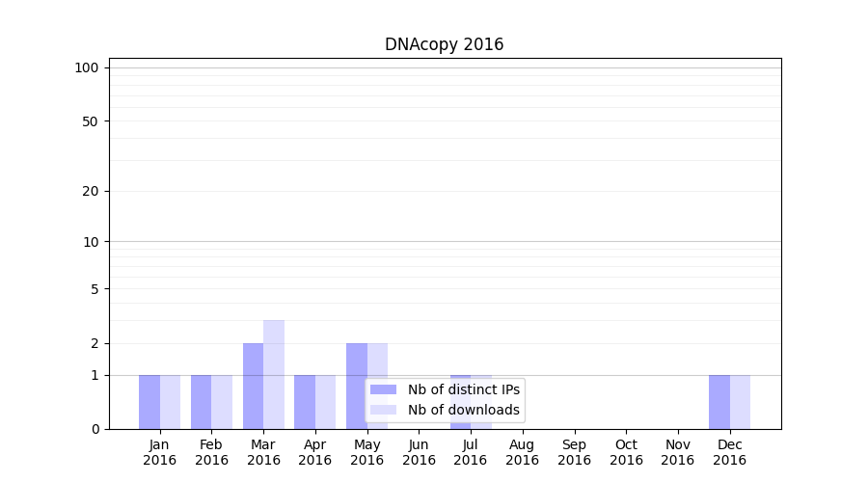Select the December downloads bar
The width and height of the screenshot is (868, 482).
point(740,402)
